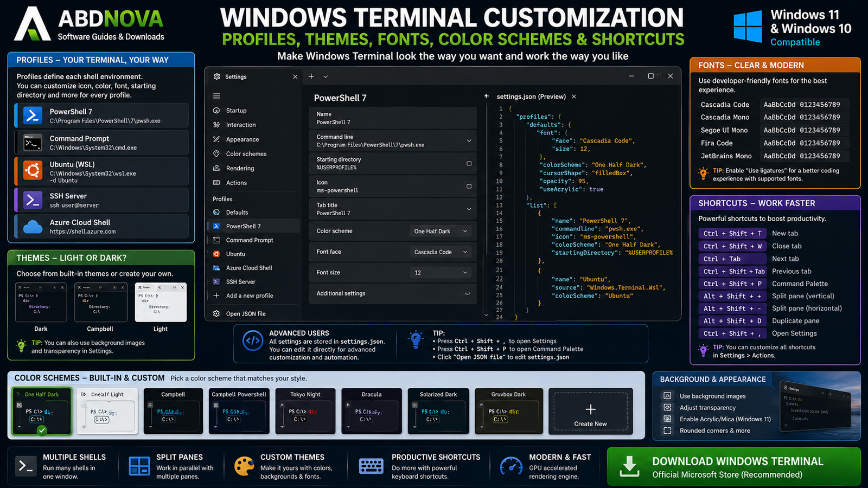Open the Font size 12 dropdown
The image size is (868, 488).
coord(440,273)
